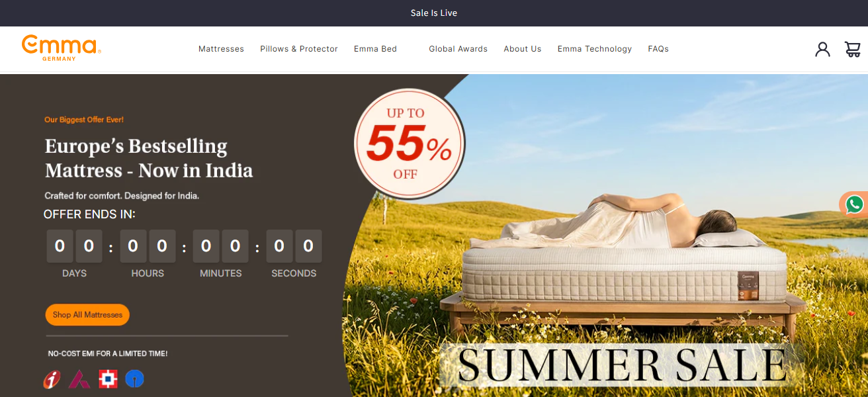Image resolution: width=868 pixels, height=397 pixels.
Task: Open the FAQs link
Action: click(x=658, y=49)
